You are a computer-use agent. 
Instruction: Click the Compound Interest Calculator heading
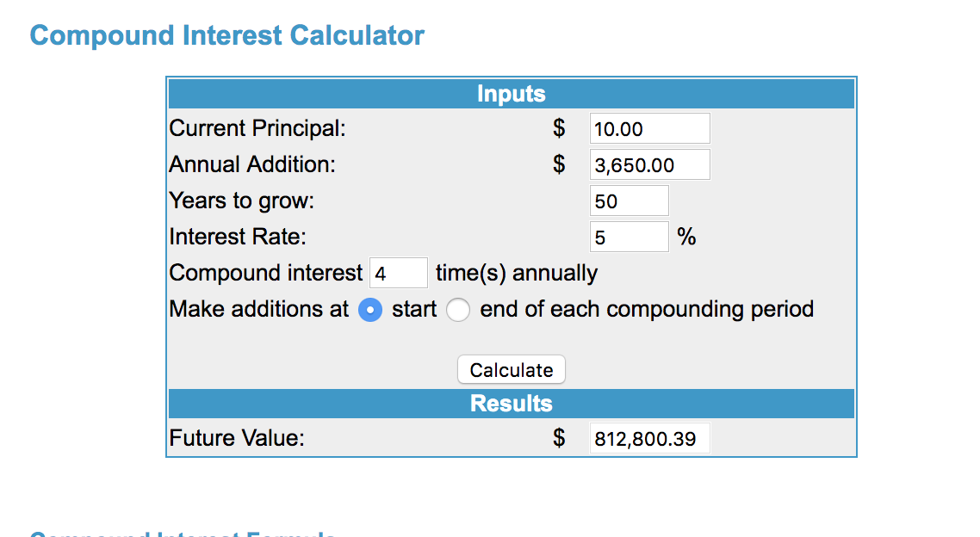(x=227, y=36)
